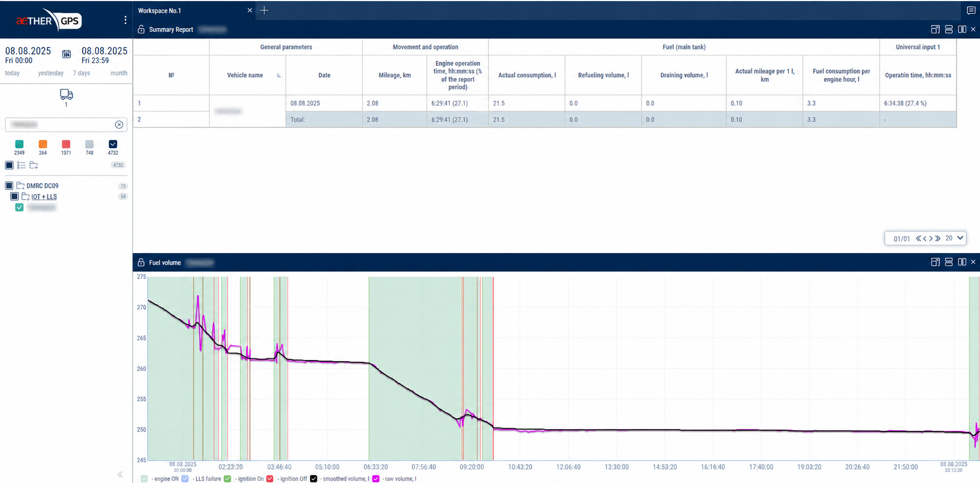This screenshot has width=980, height=483.
Task: Click the Draining volume, l column header
Action: (684, 75)
